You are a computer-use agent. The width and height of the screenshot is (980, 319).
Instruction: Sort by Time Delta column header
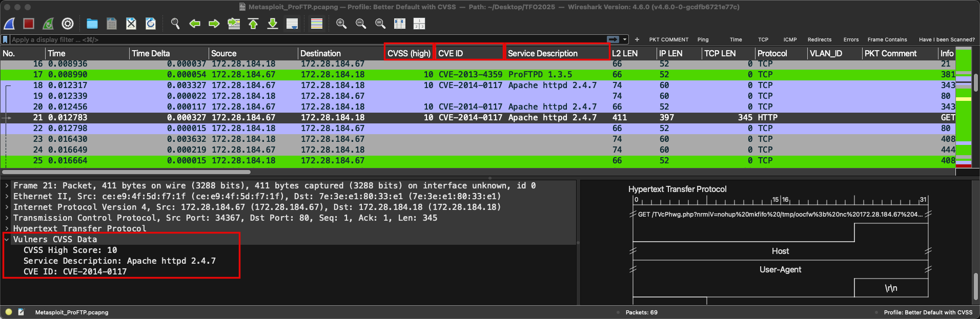click(169, 53)
